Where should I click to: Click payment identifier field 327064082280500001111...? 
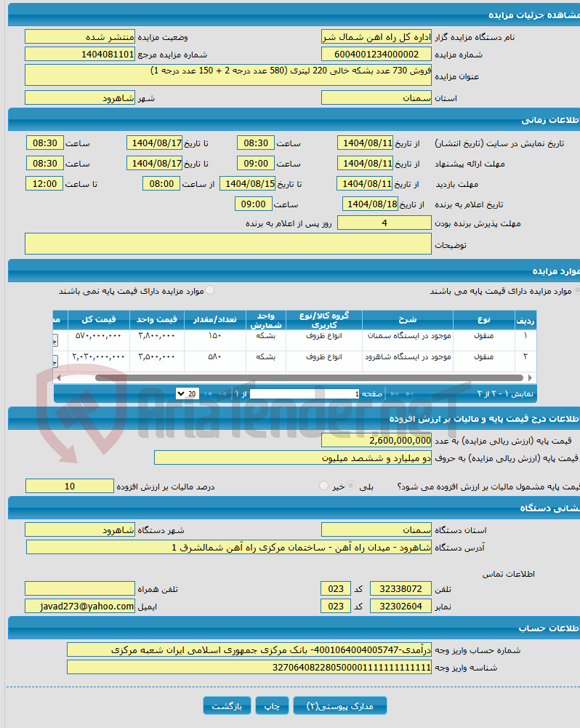coord(249,668)
